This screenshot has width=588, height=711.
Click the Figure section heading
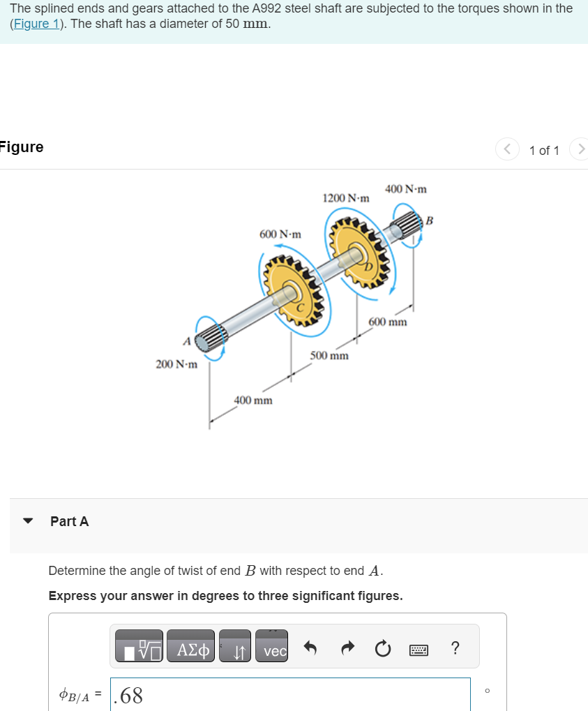click(21, 147)
